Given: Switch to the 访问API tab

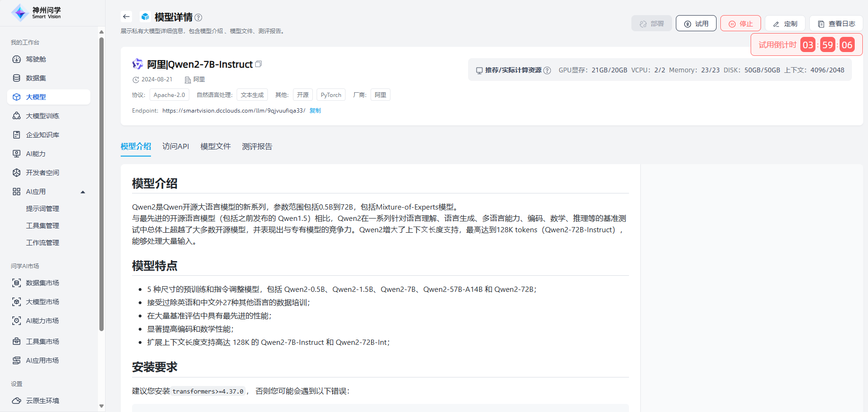Looking at the screenshot, I should tap(176, 147).
